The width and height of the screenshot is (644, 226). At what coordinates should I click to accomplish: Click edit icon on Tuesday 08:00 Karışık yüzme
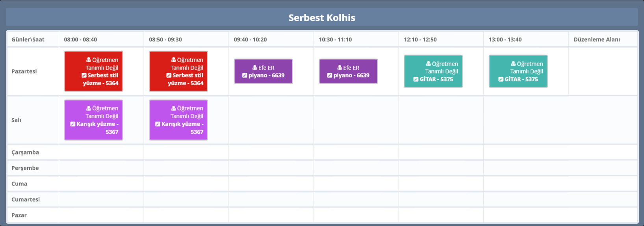pyautogui.click(x=73, y=124)
